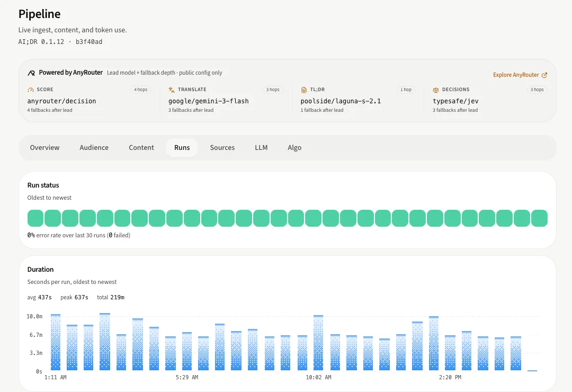The width and height of the screenshot is (572, 392).
Task: Click the Decisions scales icon
Action: pyautogui.click(x=436, y=90)
